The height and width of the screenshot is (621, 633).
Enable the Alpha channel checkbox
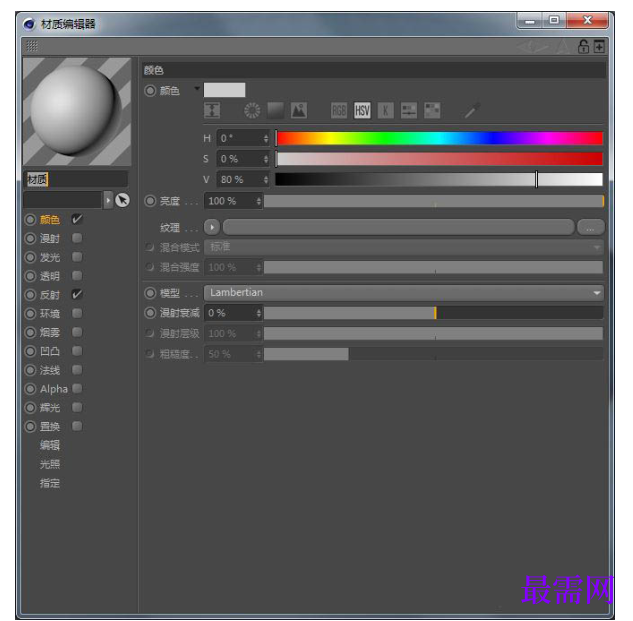(77, 388)
